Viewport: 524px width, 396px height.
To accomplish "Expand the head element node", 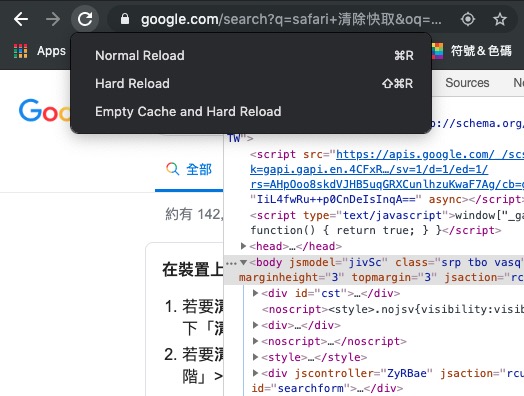I will (x=244, y=246).
